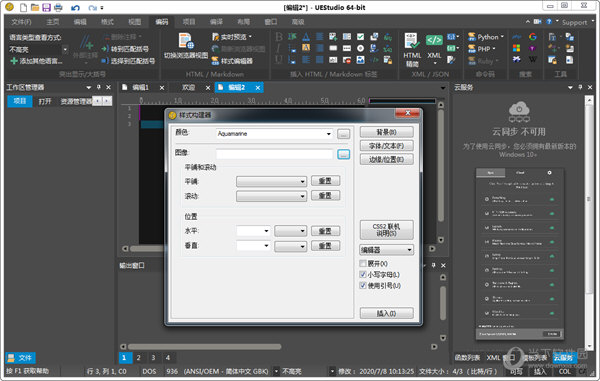Click the Microsoft logo search icon

(517, 48)
